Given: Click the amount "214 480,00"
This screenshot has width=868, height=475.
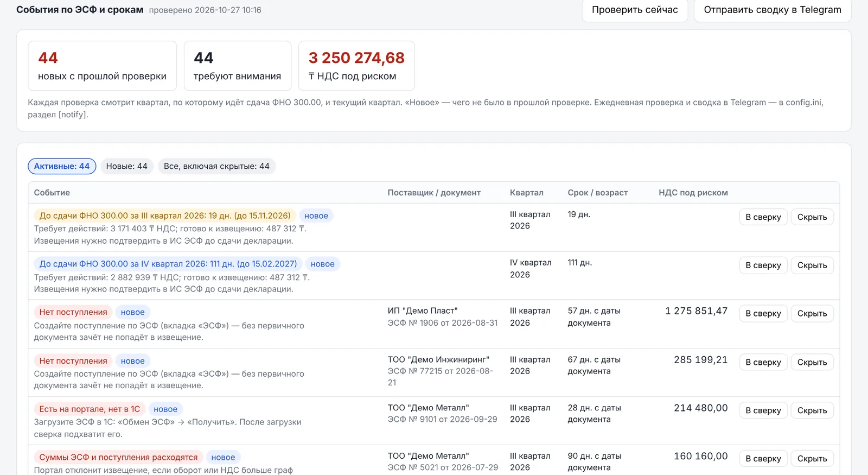Looking at the screenshot, I should [x=701, y=408].
